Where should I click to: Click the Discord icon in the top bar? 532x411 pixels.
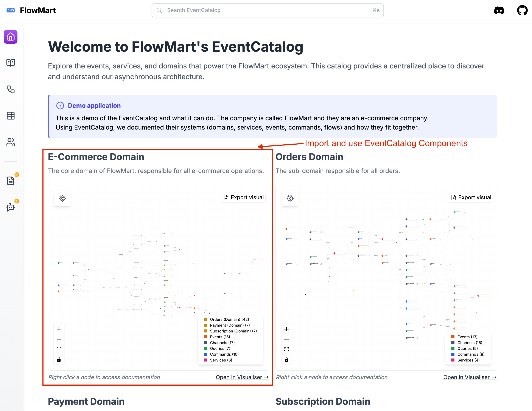(x=499, y=10)
